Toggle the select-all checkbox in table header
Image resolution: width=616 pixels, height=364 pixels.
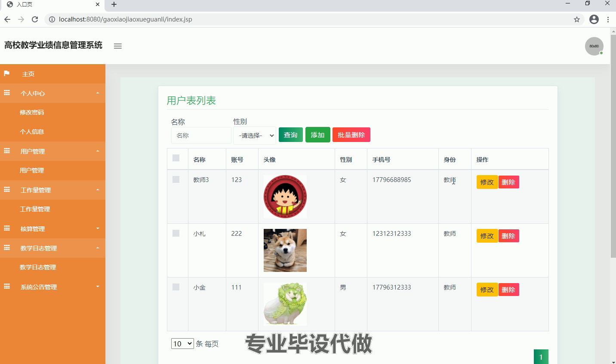[x=176, y=158]
